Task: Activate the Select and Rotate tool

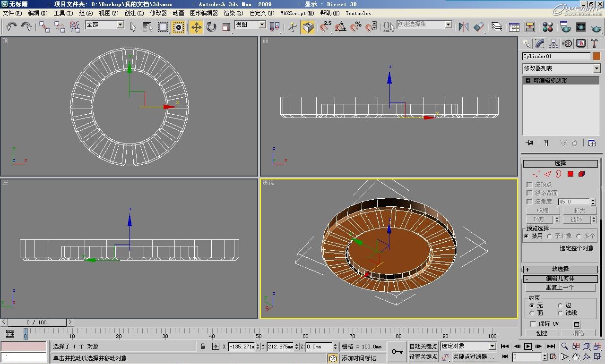Action: [211, 27]
